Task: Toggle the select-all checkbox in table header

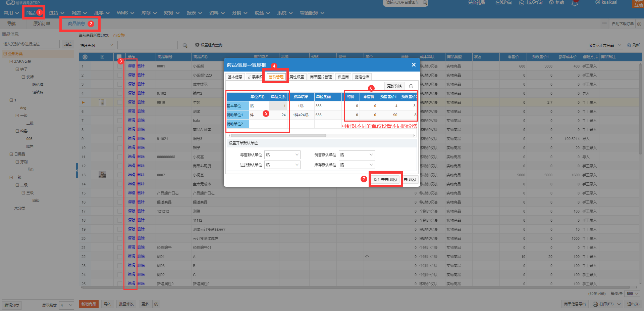Action: click(119, 57)
